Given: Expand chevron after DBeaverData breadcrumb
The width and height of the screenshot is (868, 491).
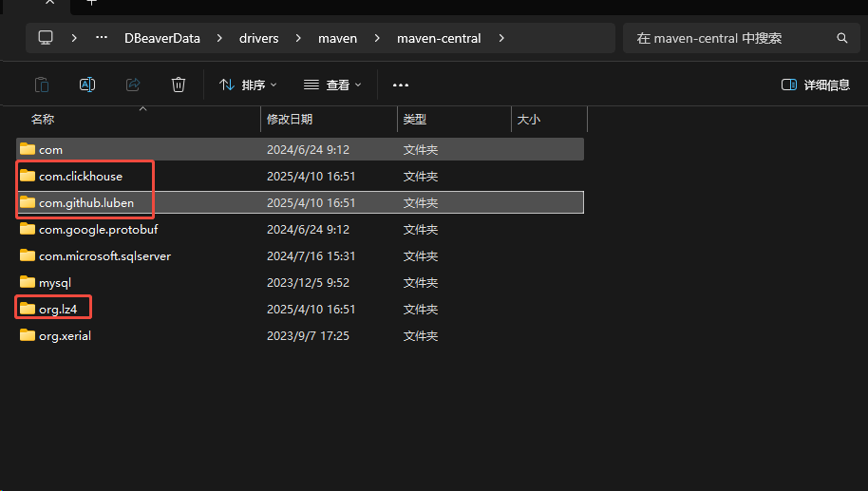Looking at the screenshot, I should click(x=219, y=38).
